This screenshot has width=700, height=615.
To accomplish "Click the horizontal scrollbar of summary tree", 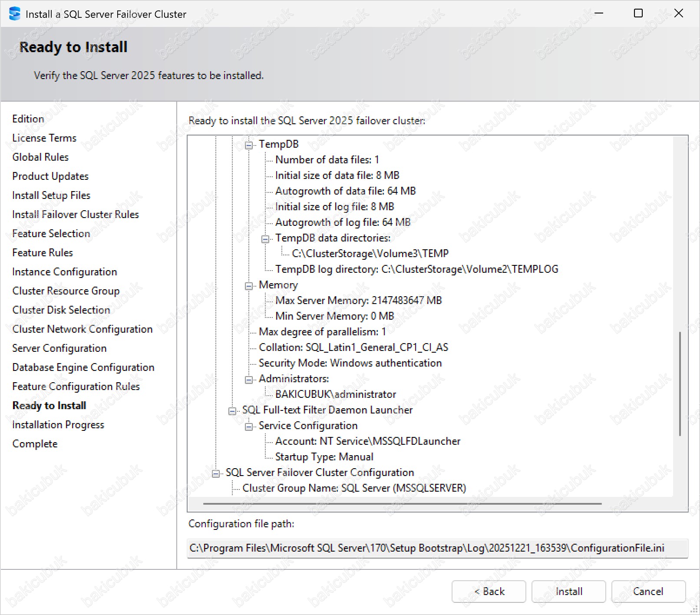I will coord(402,504).
